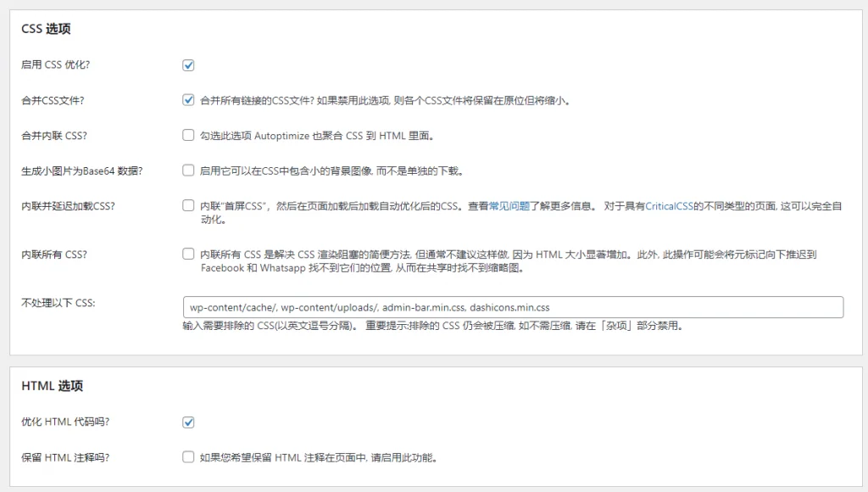This screenshot has height=492, width=868.
Task: Click description about Facebook 和 Whatsapp
Action: click(509, 261)
